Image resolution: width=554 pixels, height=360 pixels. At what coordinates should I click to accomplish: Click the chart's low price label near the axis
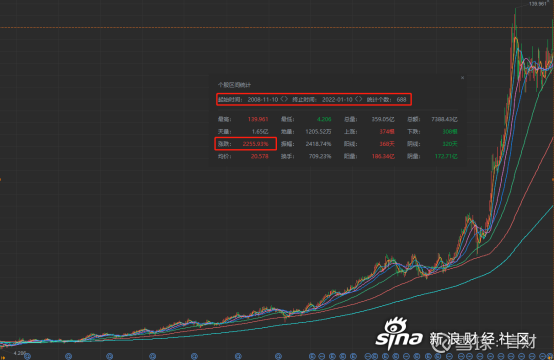(20, 353)
